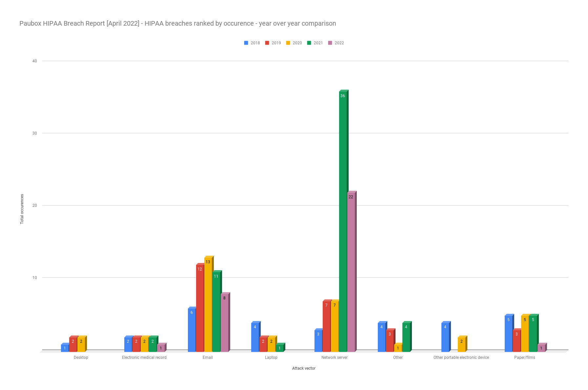Click the blue Desktop bar labeled 1
The image size is (588, 390).
point(65,348)
